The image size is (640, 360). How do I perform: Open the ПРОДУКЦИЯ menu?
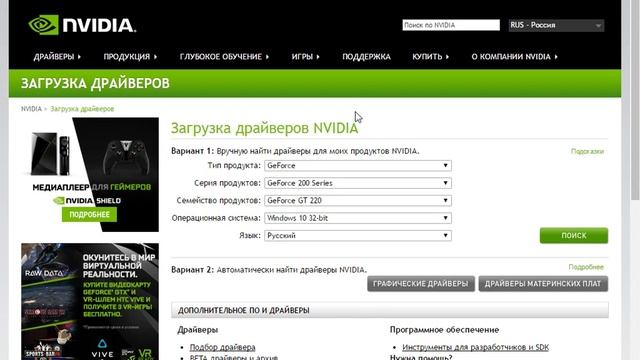click(130, 57)
